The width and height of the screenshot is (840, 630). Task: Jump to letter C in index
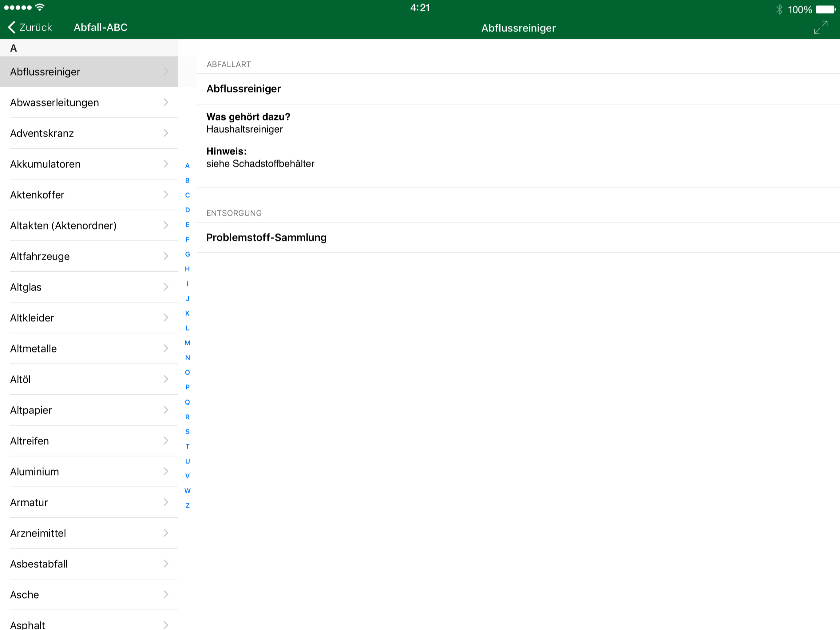click(187, 195)
